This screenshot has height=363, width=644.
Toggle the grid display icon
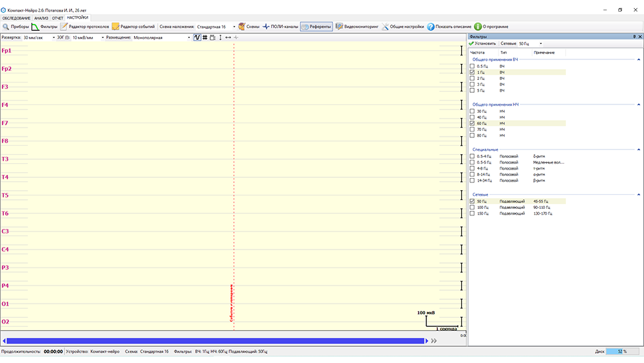[x=205, y=37]
